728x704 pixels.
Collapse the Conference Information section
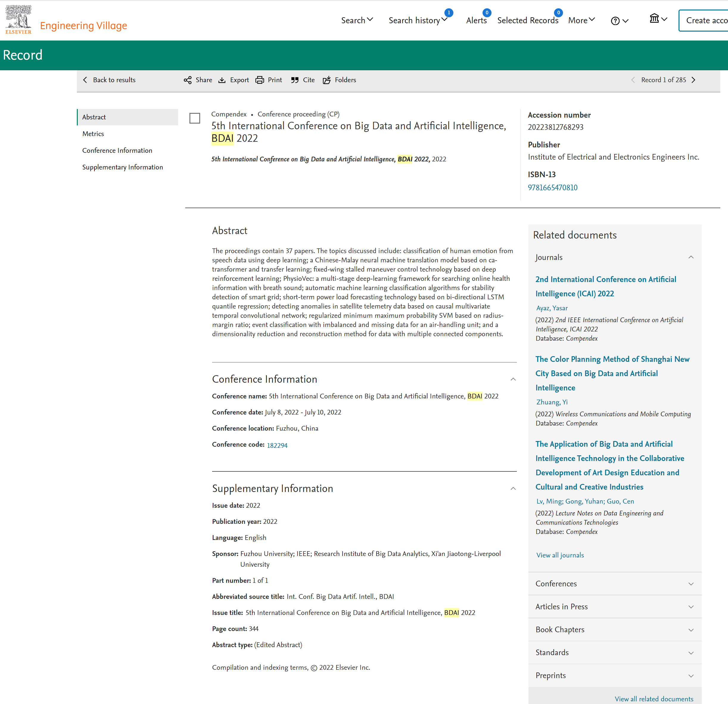click(x=513, y=379)
